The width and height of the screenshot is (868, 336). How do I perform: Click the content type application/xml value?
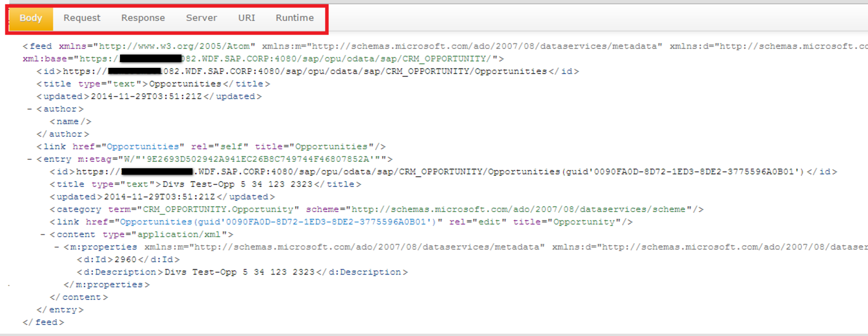183,234
